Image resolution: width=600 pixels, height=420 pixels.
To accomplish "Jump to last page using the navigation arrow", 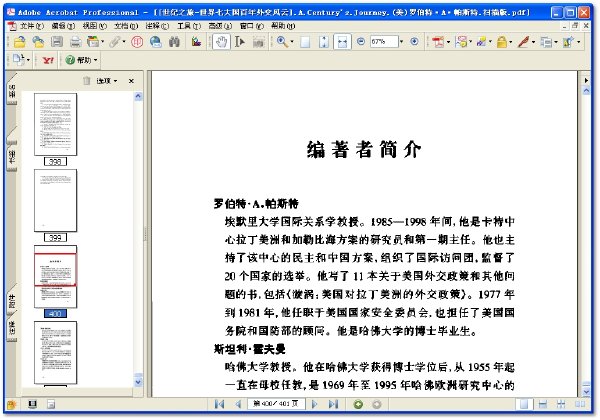I will [333, 404].
